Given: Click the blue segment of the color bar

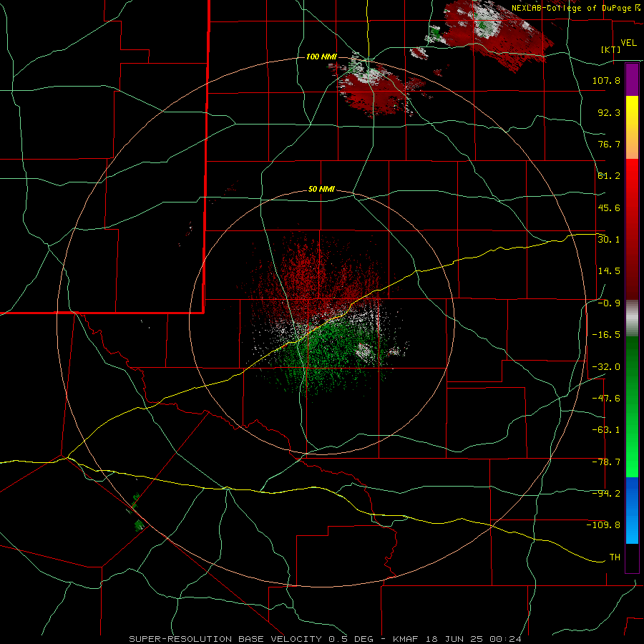Looking at the screenshot, I should (x=632, y=510).
